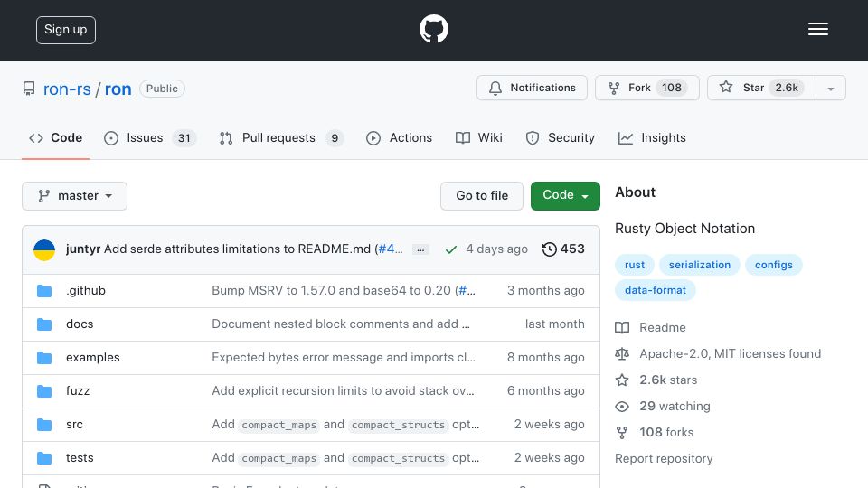
Task: Click the book icon next to Readme
Action: (622, 327)
